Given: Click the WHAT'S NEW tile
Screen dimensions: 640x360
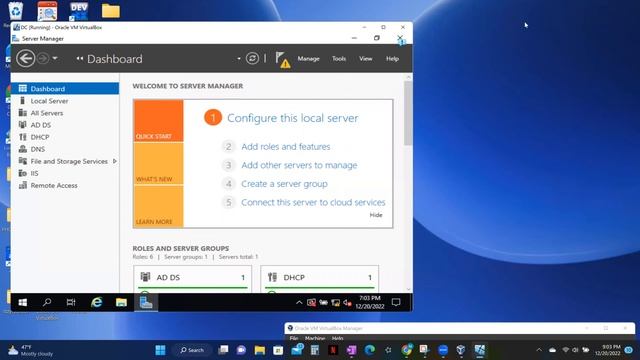Looking at the screenshot, I should [158, 163].
